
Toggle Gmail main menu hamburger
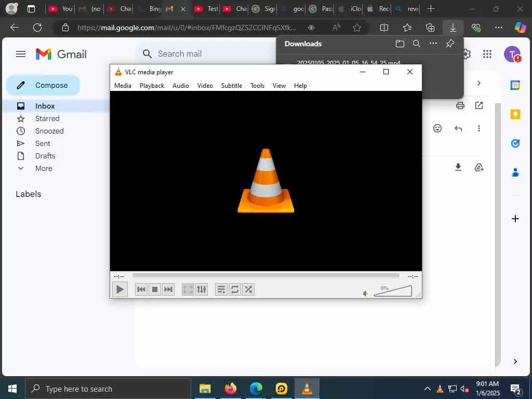tap(21, 54)
